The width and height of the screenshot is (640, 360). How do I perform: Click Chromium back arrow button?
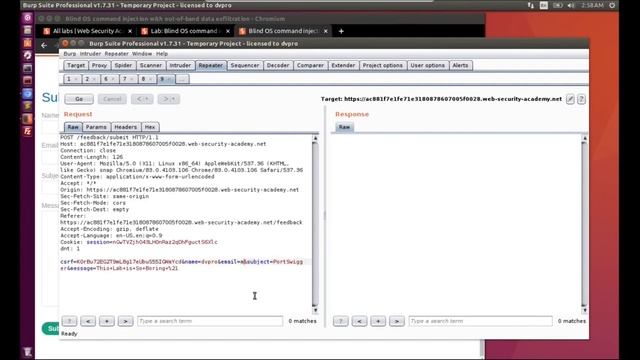[x=44, y=45]
